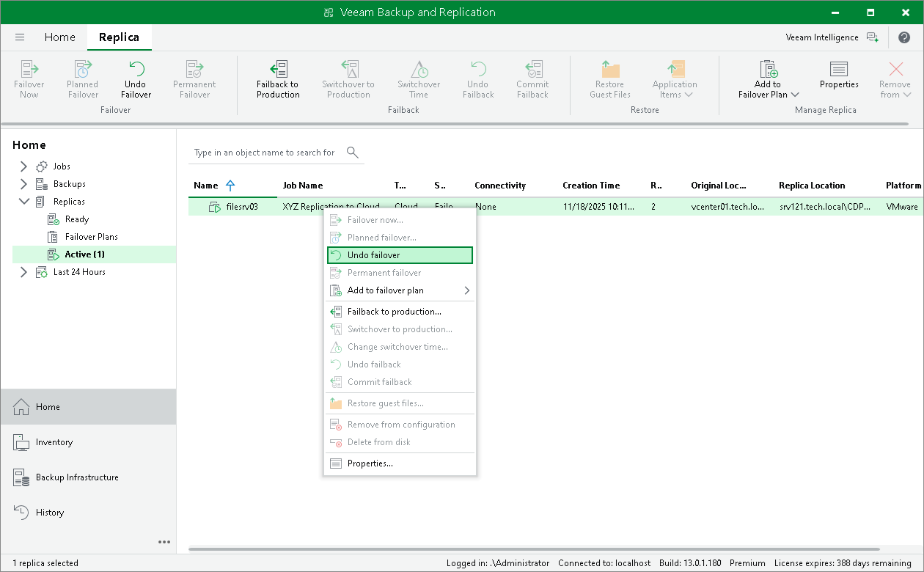Open Veeam Intelligence assistant
The height and width of the screenshot is (572, 924).
(832, 37)
